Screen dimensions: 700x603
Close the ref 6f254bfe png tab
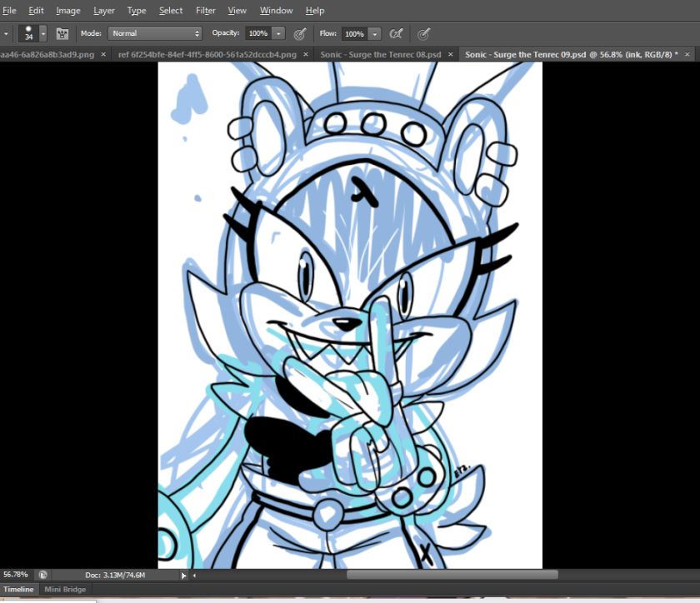pyautogui.click(x=306, y=54)
